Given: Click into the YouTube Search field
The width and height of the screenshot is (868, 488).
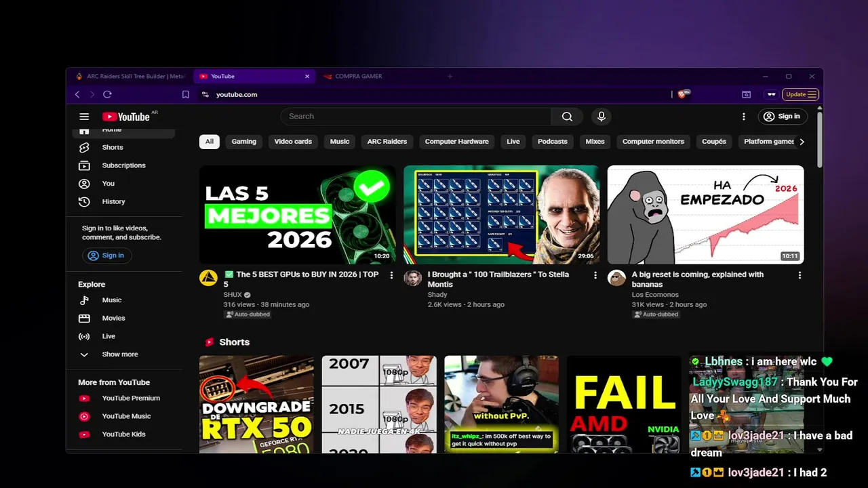Looking at the screenshot, I should coord(416,117).
